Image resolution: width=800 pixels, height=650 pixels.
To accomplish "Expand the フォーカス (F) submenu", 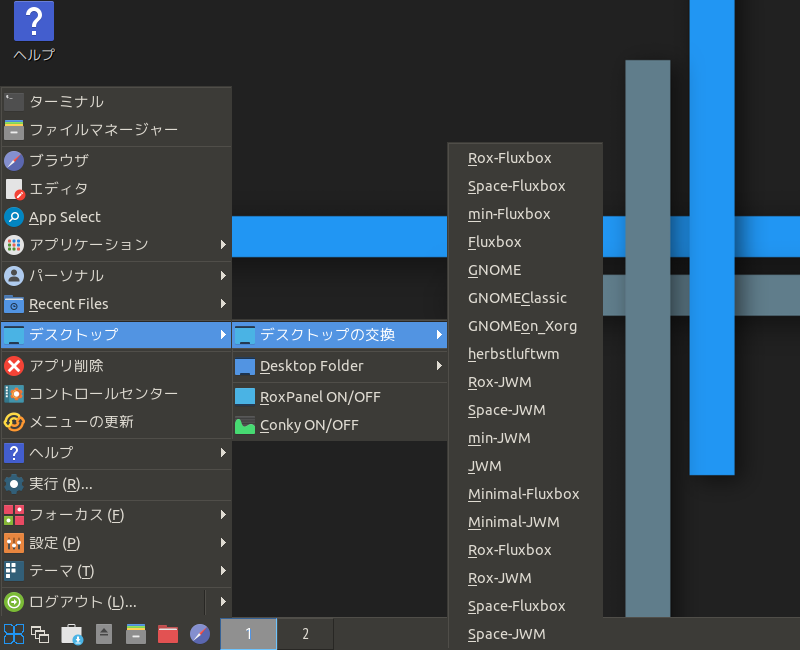I will [x=116, y=515].
